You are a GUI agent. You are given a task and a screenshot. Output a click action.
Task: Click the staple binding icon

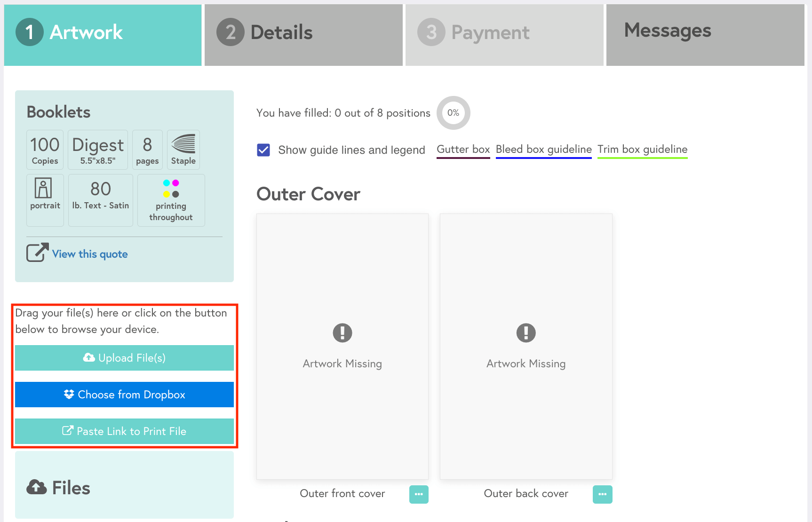click(183, 144)
